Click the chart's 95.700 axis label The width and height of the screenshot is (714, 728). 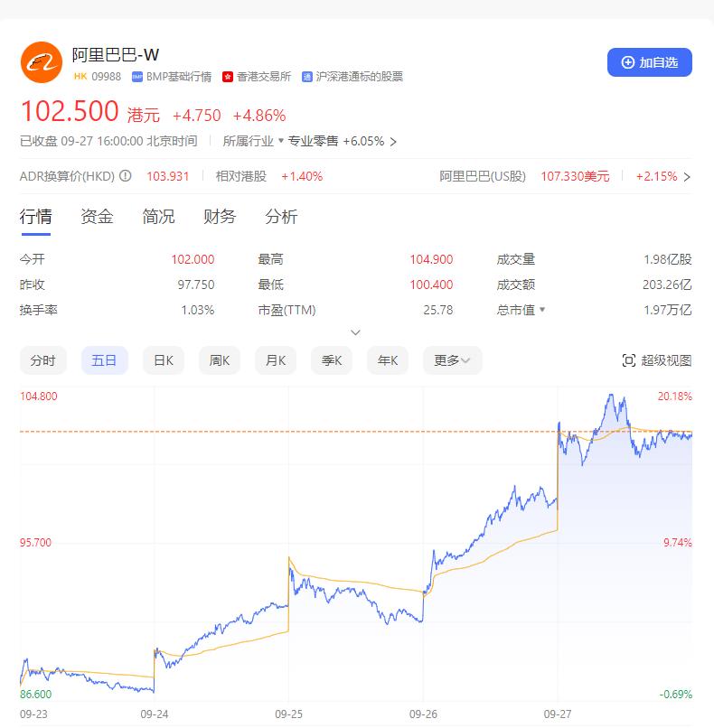pyautogui.click(x=35, y=542)
